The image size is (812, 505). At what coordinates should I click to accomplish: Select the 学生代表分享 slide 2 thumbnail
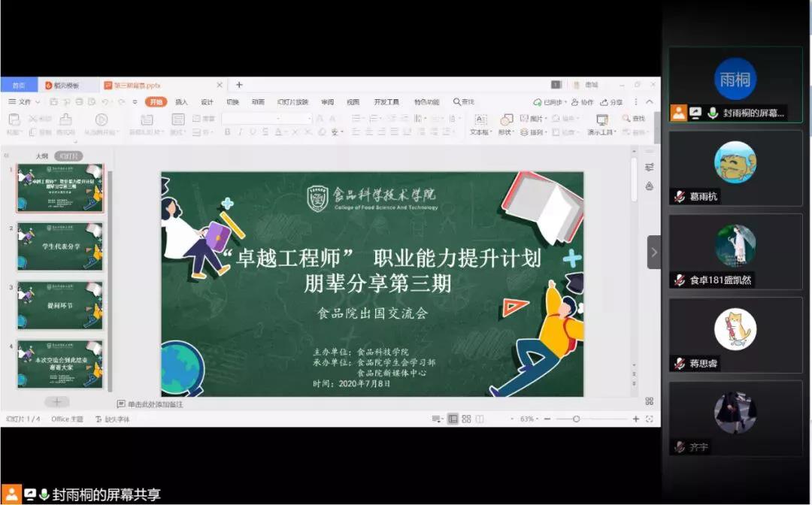(x=60, y=246)
